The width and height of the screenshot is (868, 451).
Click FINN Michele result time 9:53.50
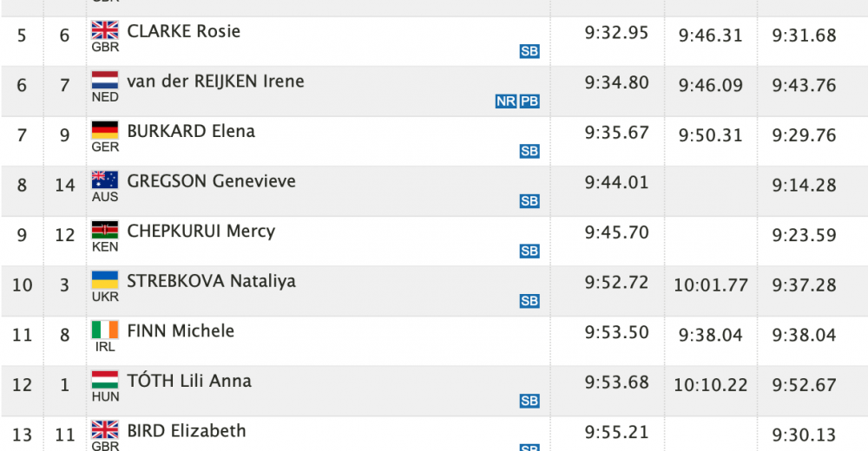[616, 332]
